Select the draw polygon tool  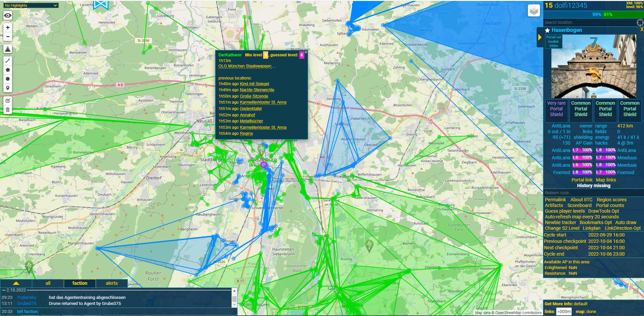point(8,70)
